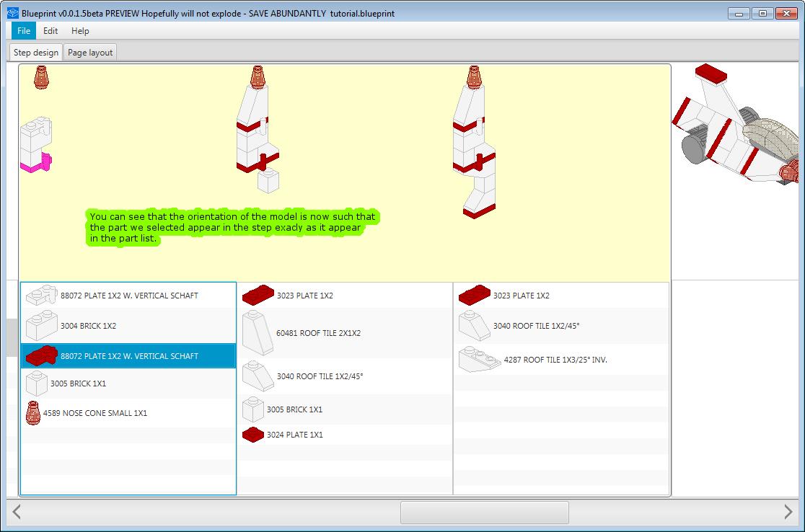Viewport: 805px width, 532px height.
Task: Switch to the Step design tab
Action: pyautogui.click(x=36, y=53)
